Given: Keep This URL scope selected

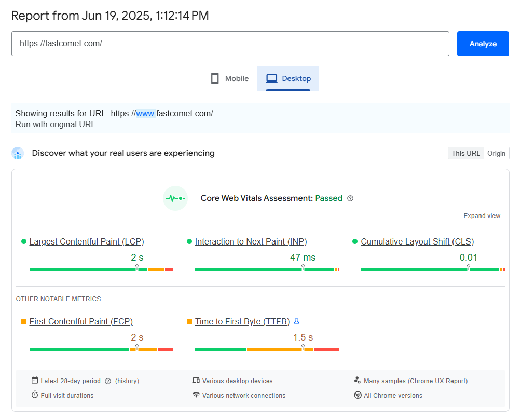Looking at the screenshot, I should click(x=465, y=153).
